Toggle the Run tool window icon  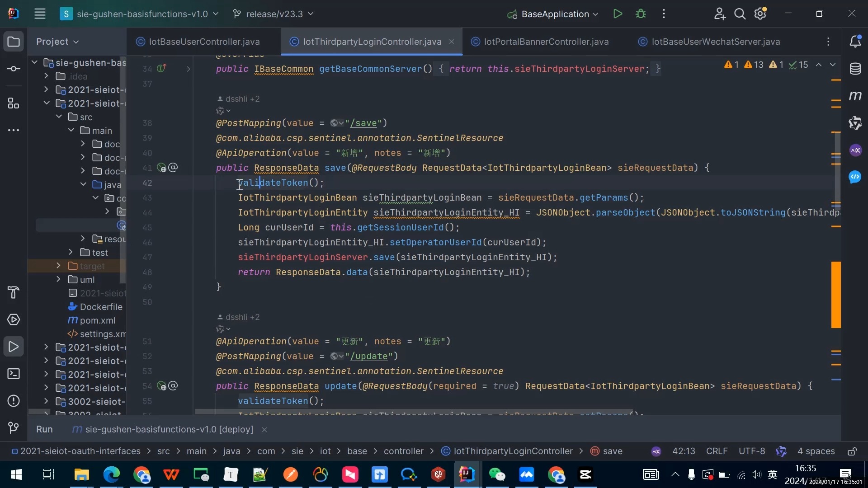point(14,347)
